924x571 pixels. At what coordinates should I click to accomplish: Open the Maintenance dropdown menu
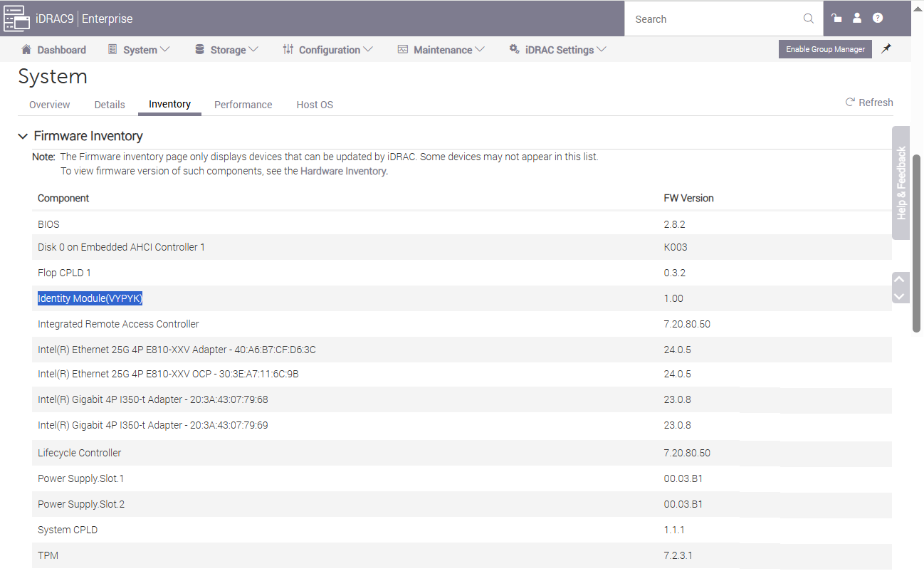click(441, 50)
